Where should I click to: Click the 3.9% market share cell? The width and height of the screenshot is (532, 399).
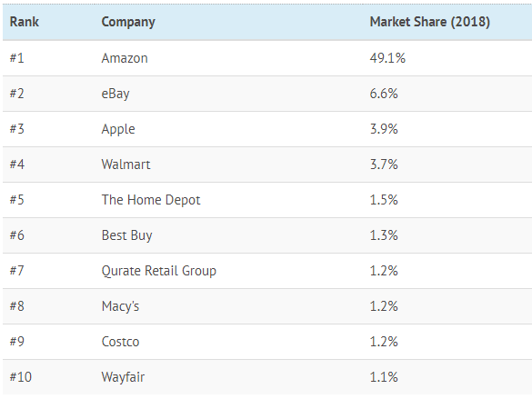(x=384, y=129)
